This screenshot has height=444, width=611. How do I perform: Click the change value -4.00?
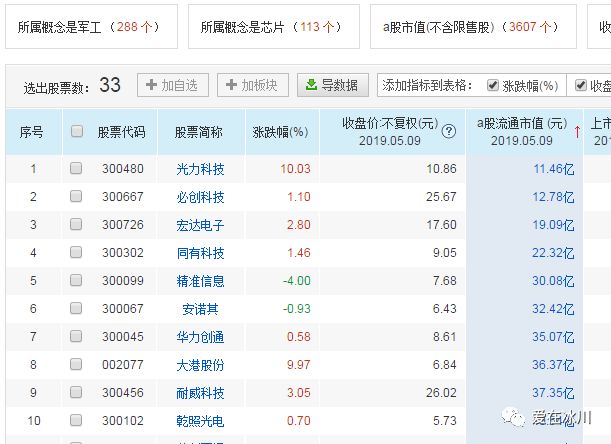297,281
